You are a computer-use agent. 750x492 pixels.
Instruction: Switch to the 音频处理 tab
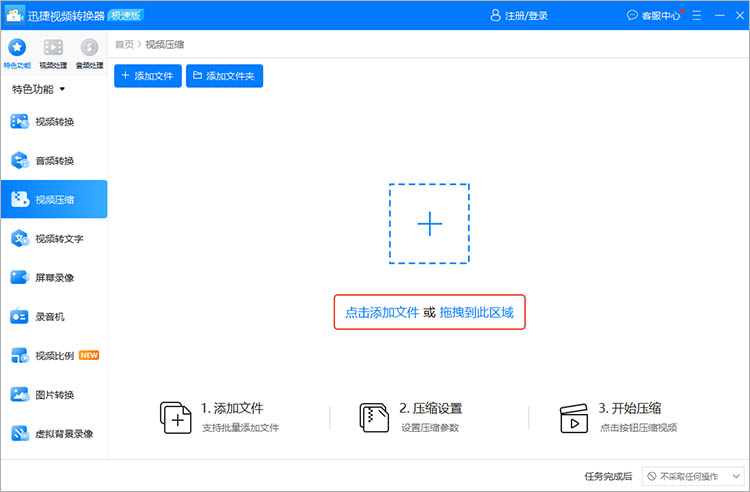click(89, 53)
